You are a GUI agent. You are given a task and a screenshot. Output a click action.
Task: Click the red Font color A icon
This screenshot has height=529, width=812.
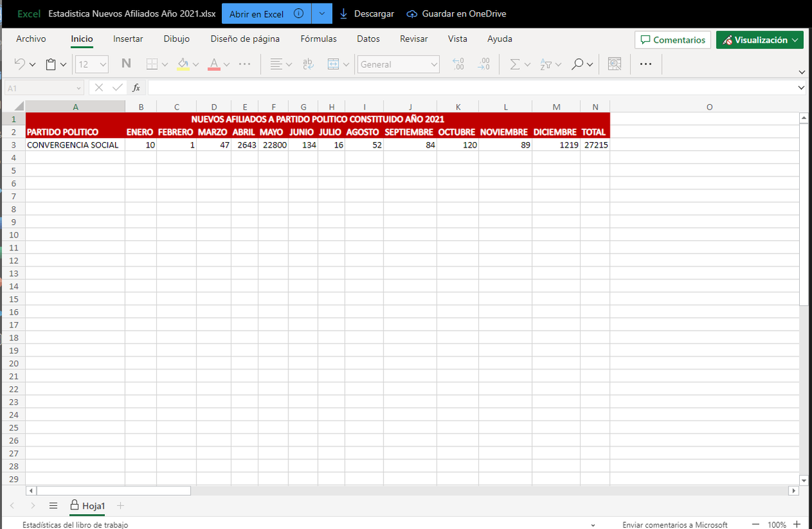[214, 64]
